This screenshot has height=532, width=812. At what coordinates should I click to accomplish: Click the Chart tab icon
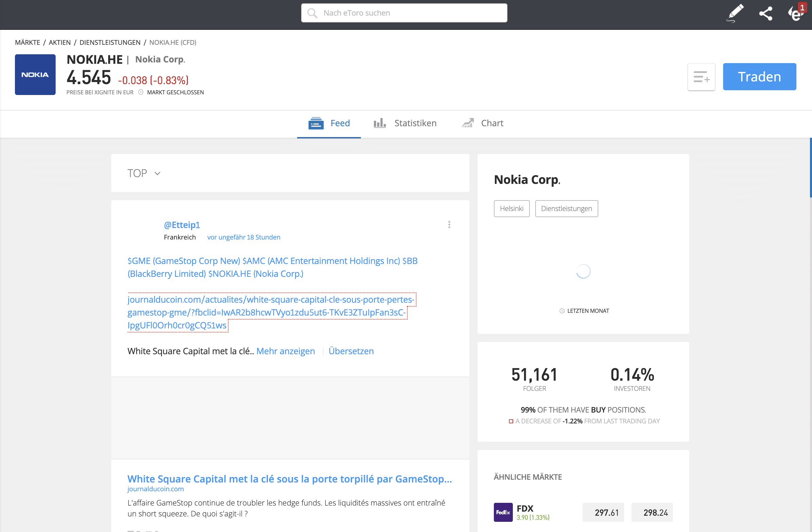click(x=468, y=123)
